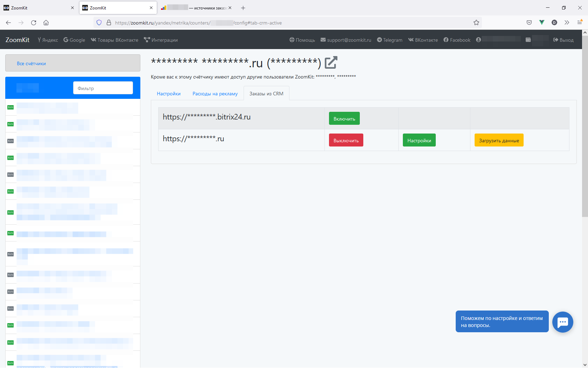The width and height of the screenshot is (588, 368).
Task: Close the источники заказов tab
Action: [230, 8]
